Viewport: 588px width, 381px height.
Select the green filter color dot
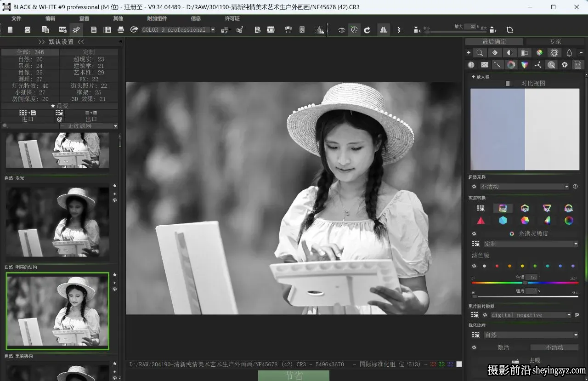(535, 266)
